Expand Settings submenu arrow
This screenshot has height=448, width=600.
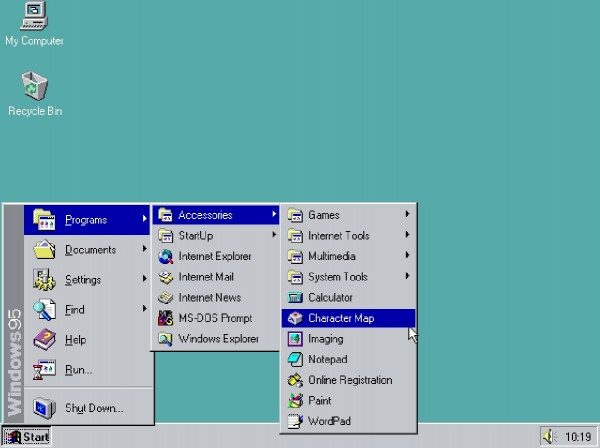coord(144,279)
